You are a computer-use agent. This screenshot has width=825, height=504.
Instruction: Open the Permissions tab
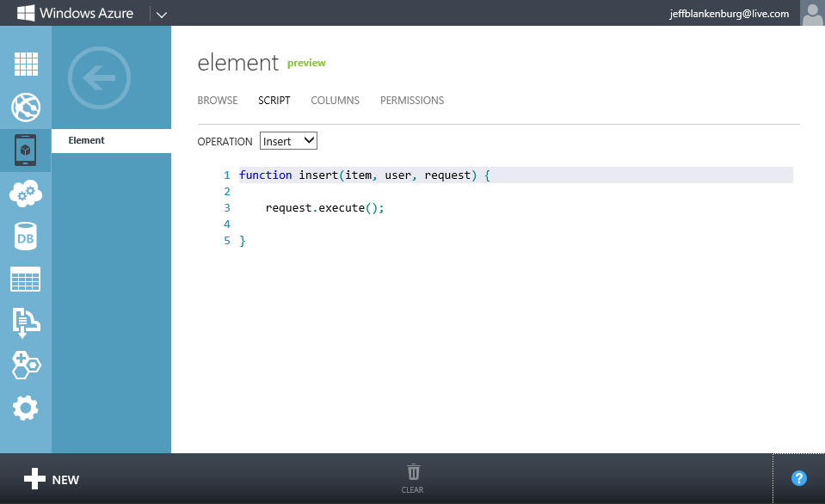pyautogui.click(x=412, y=101)
